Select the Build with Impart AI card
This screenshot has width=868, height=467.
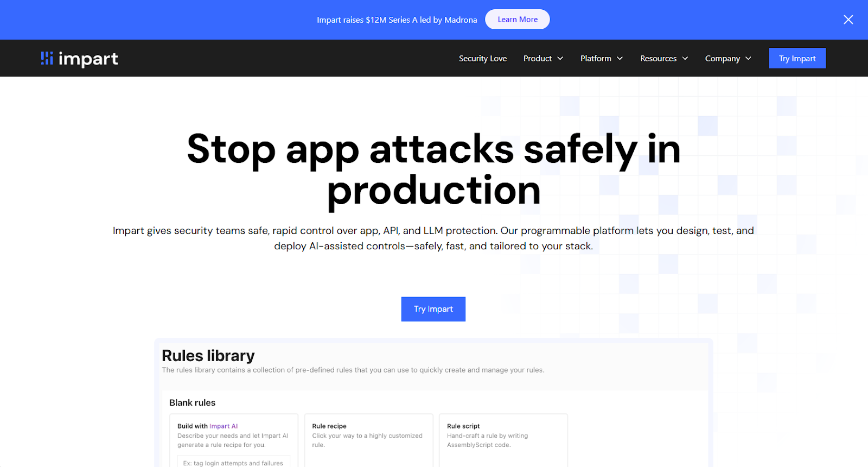pyautogui.click(x=234, y=440)
